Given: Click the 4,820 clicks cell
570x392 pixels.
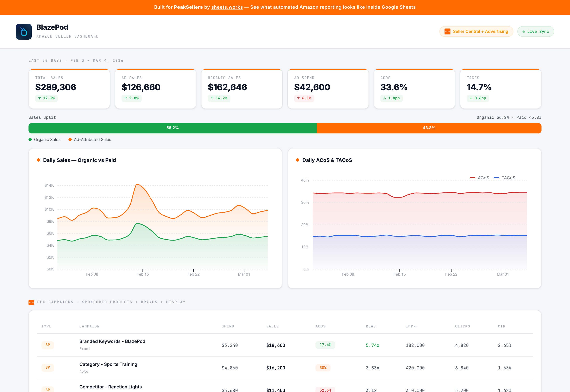Looking at the screenshot, I should tap(462, 345).
